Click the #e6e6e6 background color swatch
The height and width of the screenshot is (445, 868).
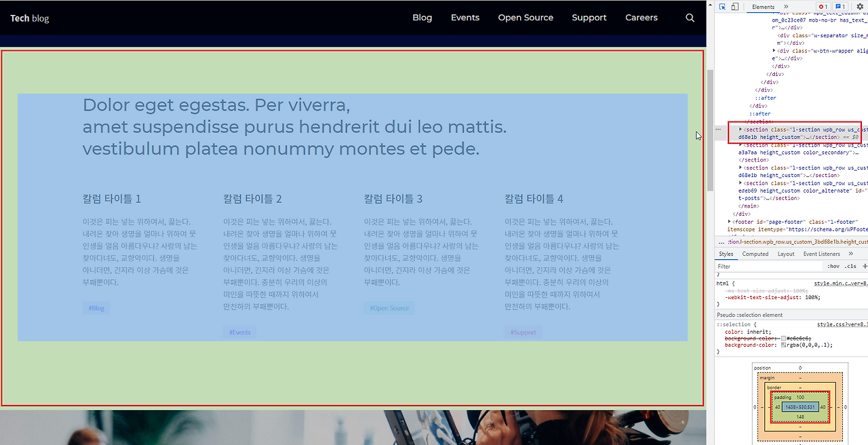pos(784,338)
